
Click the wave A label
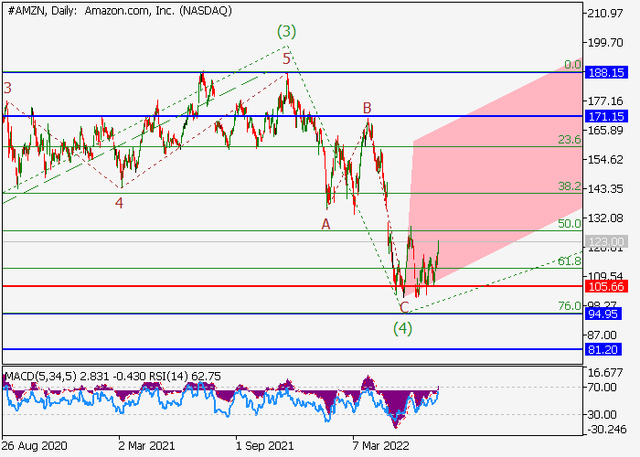325,224
